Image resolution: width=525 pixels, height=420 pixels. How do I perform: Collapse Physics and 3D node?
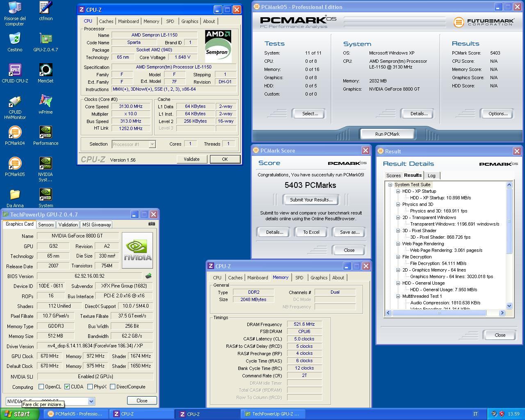pyautogui.click(x=398, y=204)
